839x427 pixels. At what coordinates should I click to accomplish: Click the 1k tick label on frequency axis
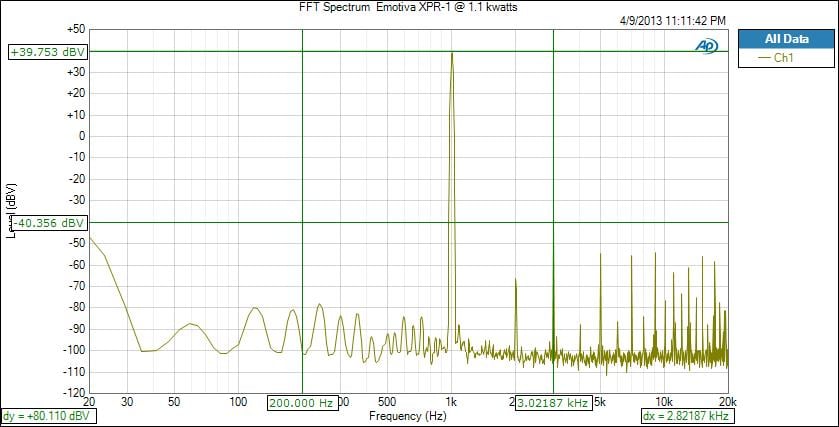pos(452,401)
